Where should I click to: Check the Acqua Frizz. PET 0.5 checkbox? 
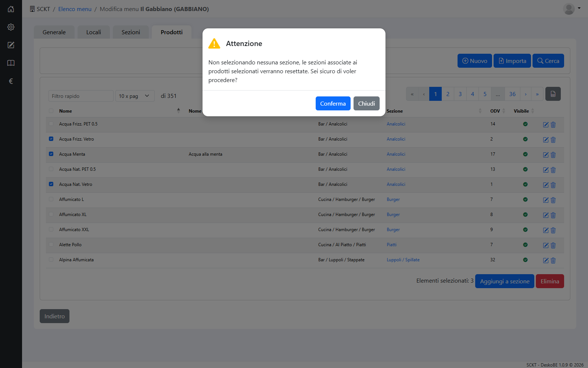click(51, 124)
